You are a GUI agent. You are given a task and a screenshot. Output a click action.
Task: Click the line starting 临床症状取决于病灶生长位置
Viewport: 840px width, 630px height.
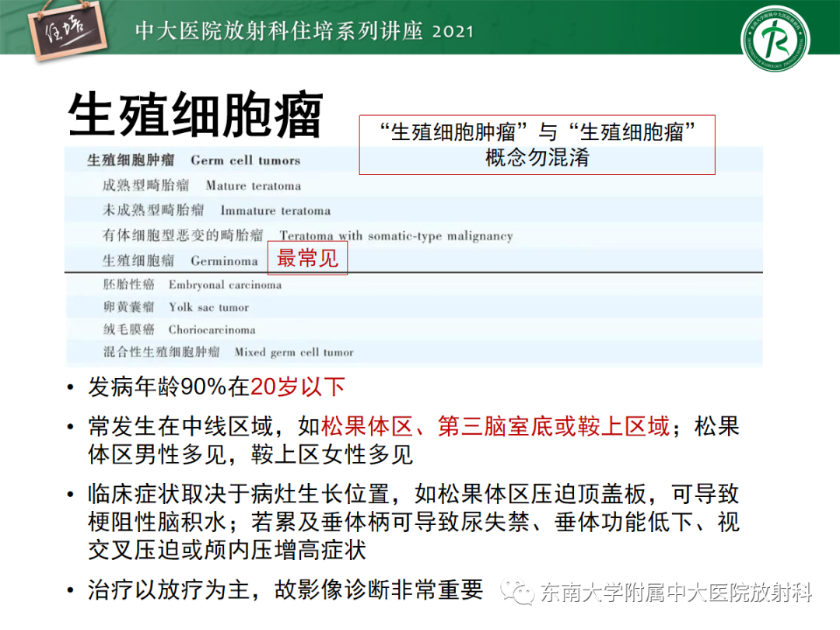click(414, 494)
